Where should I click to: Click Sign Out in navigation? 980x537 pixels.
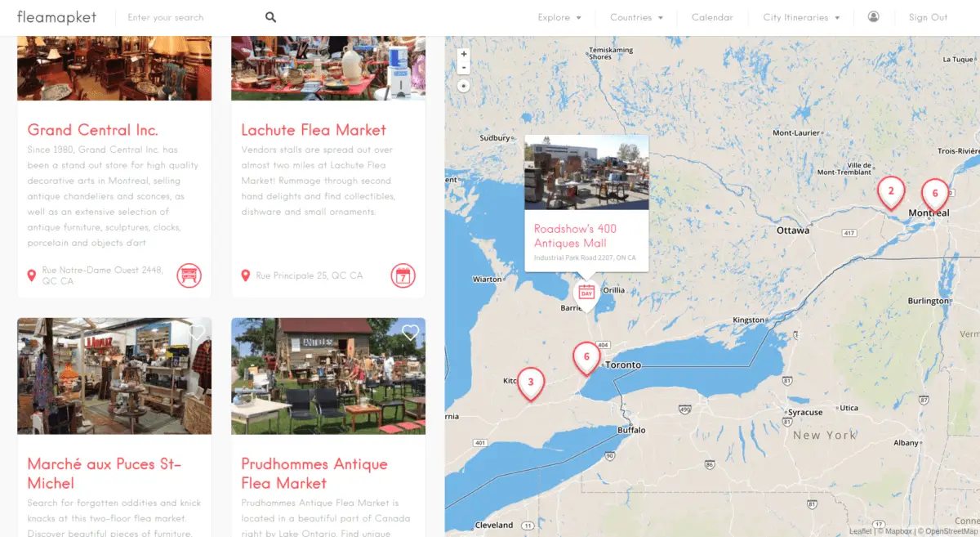(928, 17)
